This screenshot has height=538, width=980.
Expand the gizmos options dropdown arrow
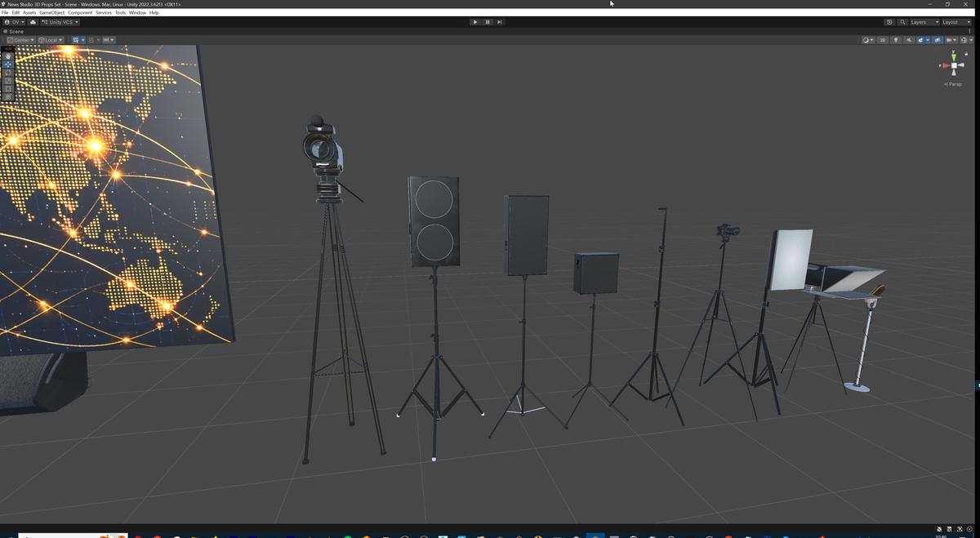pyautogui.click(x=971, y=40)
